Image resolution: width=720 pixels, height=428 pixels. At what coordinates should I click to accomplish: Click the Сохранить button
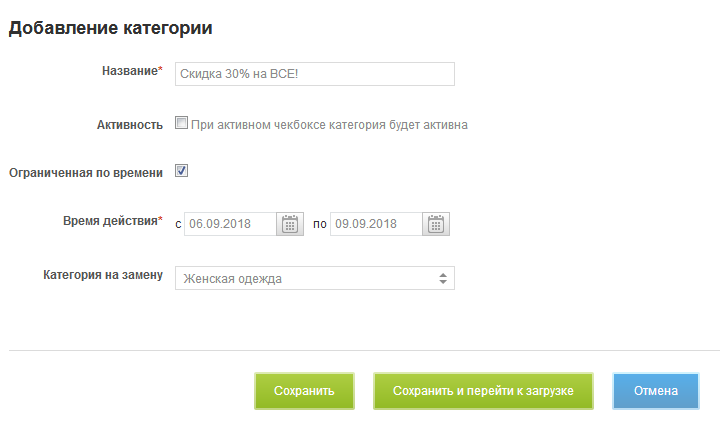(305, 391)
